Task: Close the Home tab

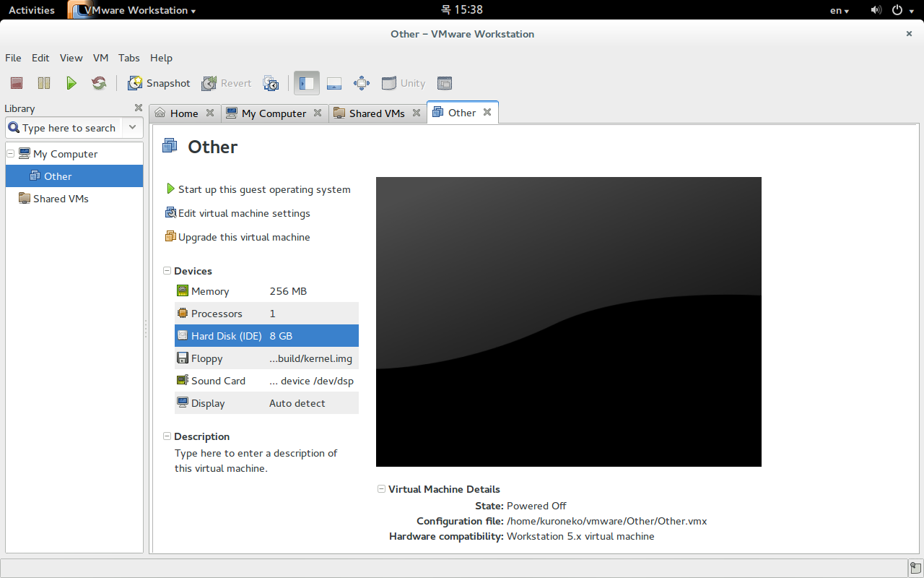Action: 210,113
